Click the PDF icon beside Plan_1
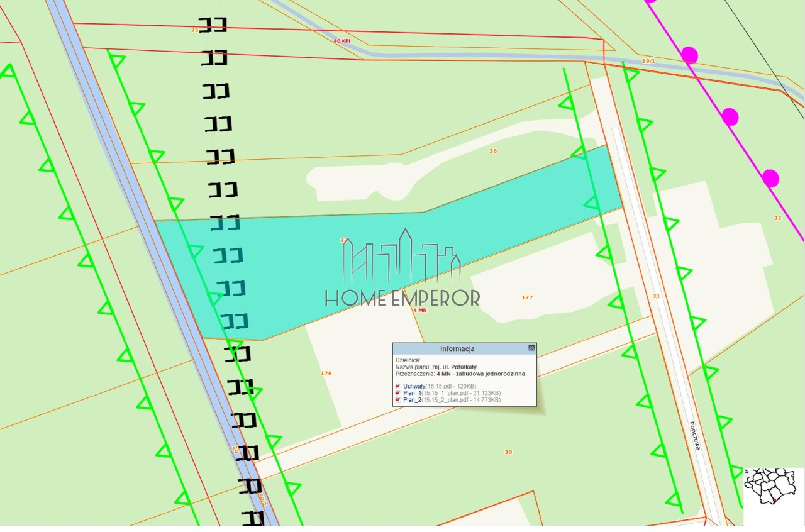 (x=397, y=392)
